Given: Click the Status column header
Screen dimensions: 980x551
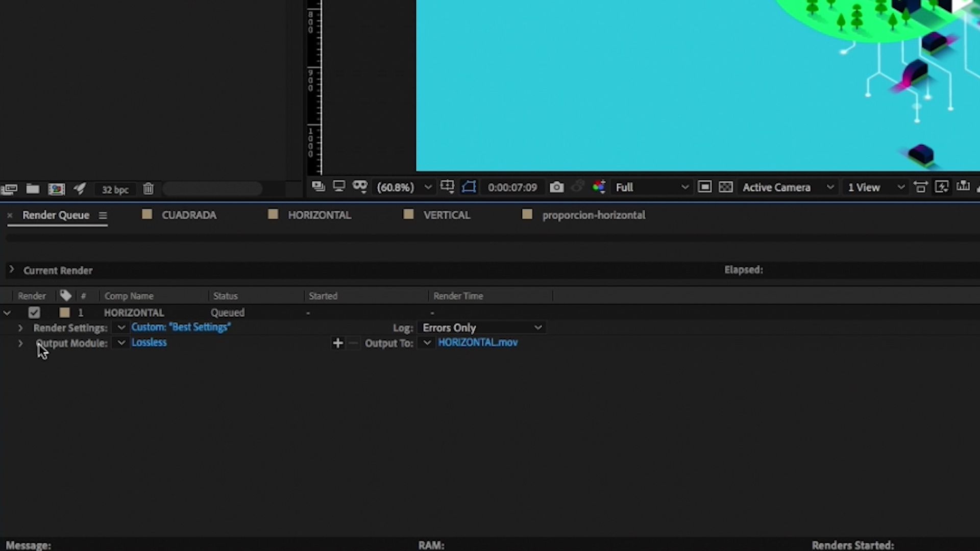Looking at the screenshot, I should (226, 296).
